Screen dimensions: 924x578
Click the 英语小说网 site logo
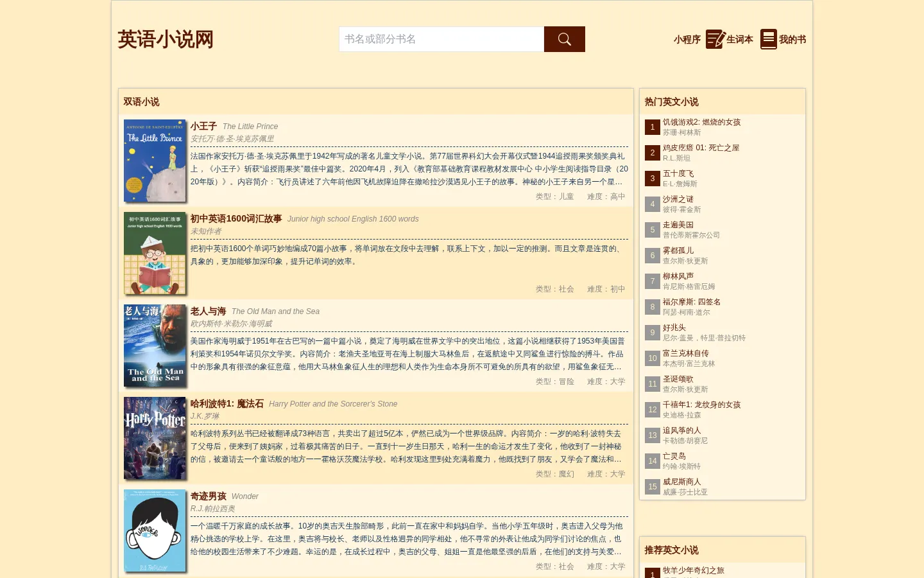pyautogui.click(x=166, y=39)
